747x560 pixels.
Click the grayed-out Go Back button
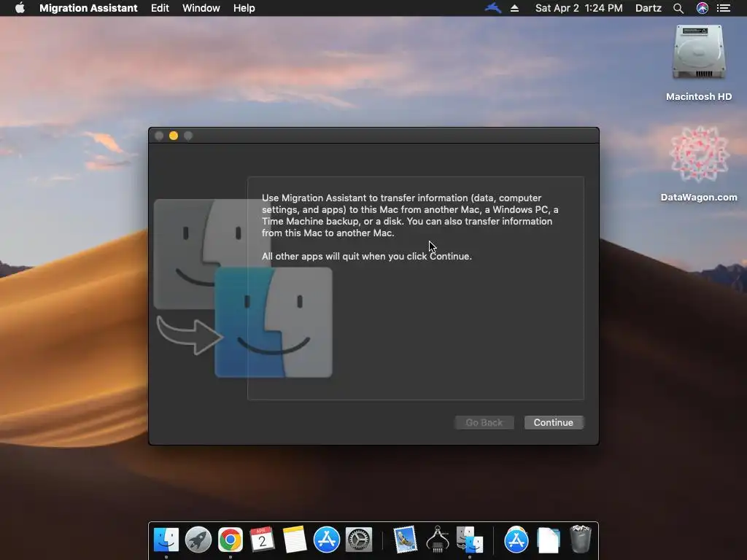(x=484, y=422)
